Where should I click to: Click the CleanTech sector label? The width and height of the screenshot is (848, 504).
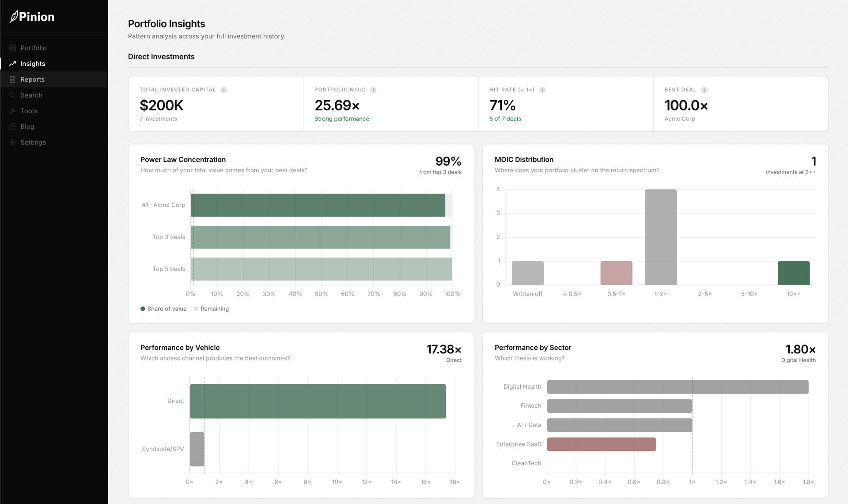coord(526,463)
